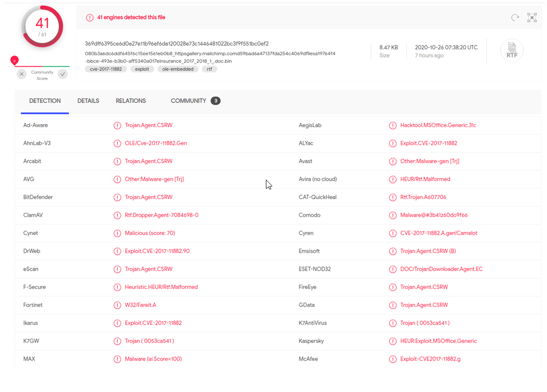Click the RTF file type icon
The width and height of the screenshot is (547, 392).
pos(512,50)
